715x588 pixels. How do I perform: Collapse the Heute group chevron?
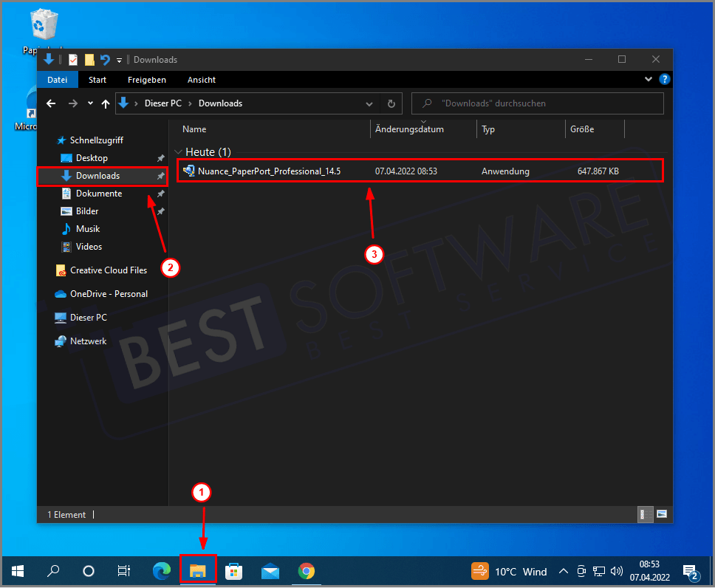pyautogui.click(x=179, y=152)
